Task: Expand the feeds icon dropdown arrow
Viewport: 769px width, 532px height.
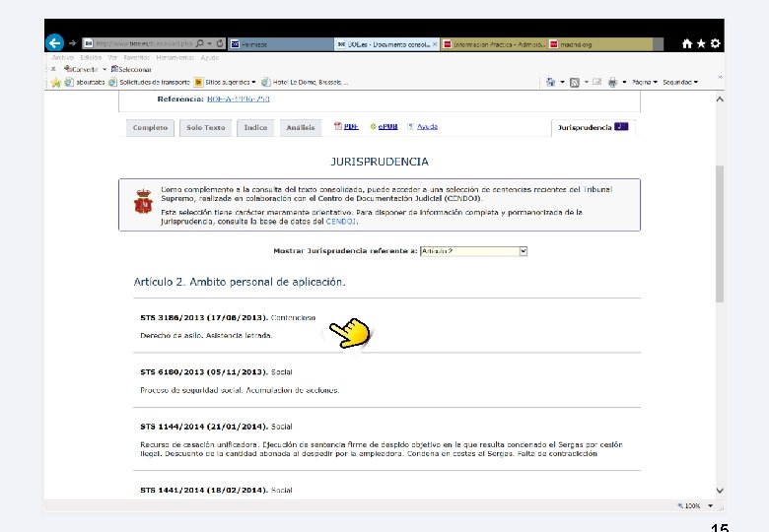Action: [x=586, y=82]
